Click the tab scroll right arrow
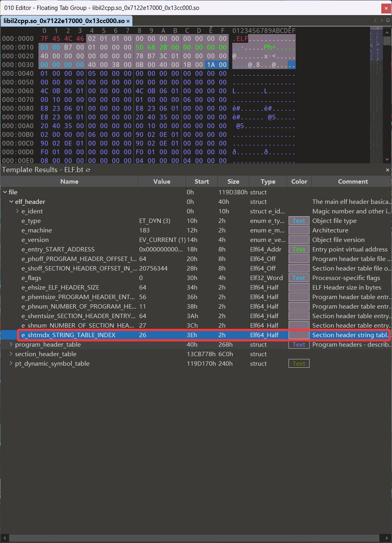Screen dimensions: 392x543 click(382, 20)
